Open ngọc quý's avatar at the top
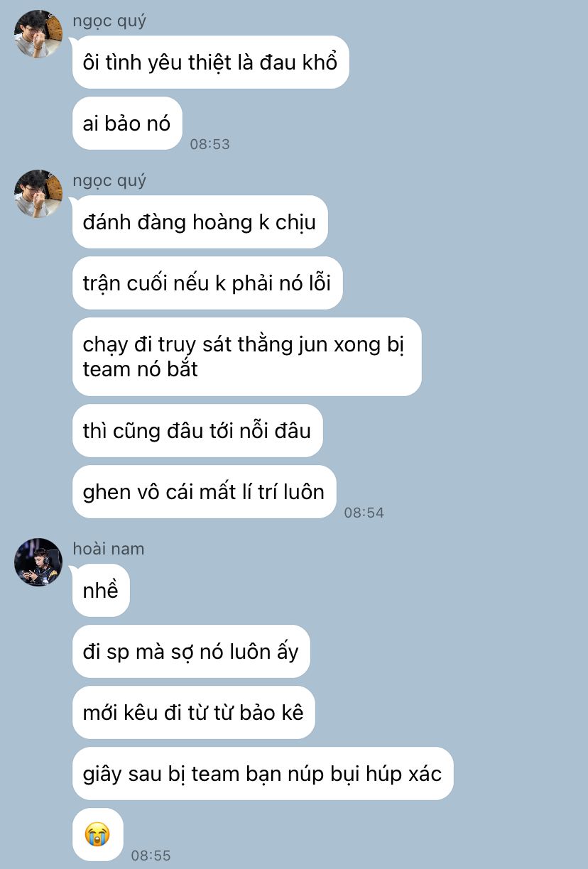The width and height of the screenshot is (588, 869). pyautogui.click(x=38, y=34)
